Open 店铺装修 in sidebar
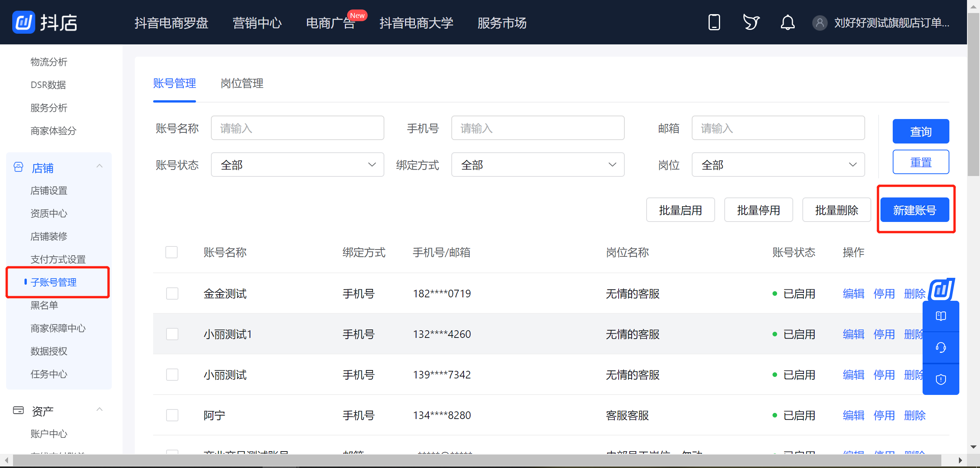This screenshot has width=980, height=468. pyautogui.click(x=49, y=236)
